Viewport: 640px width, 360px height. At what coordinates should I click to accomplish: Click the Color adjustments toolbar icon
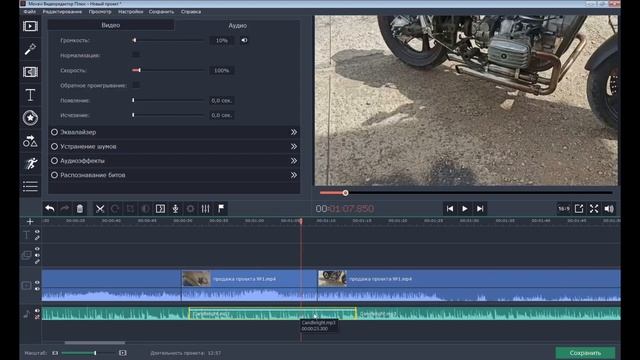click(x=145, y=209)
